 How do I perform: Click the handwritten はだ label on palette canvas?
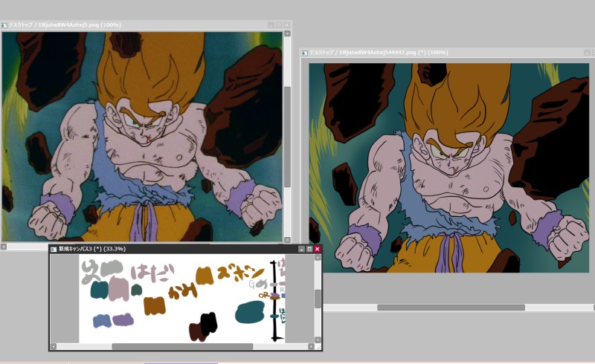tap(152, 273)
